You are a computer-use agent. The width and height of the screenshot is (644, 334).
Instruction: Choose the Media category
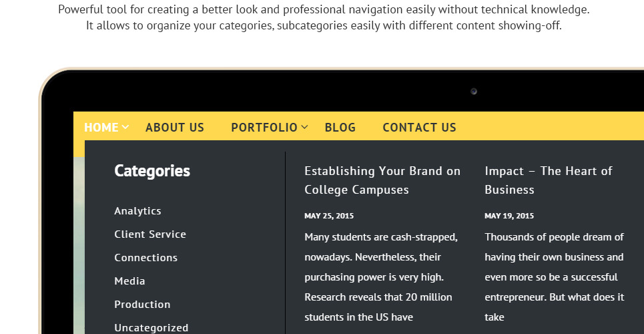click(x=129, y=281)
